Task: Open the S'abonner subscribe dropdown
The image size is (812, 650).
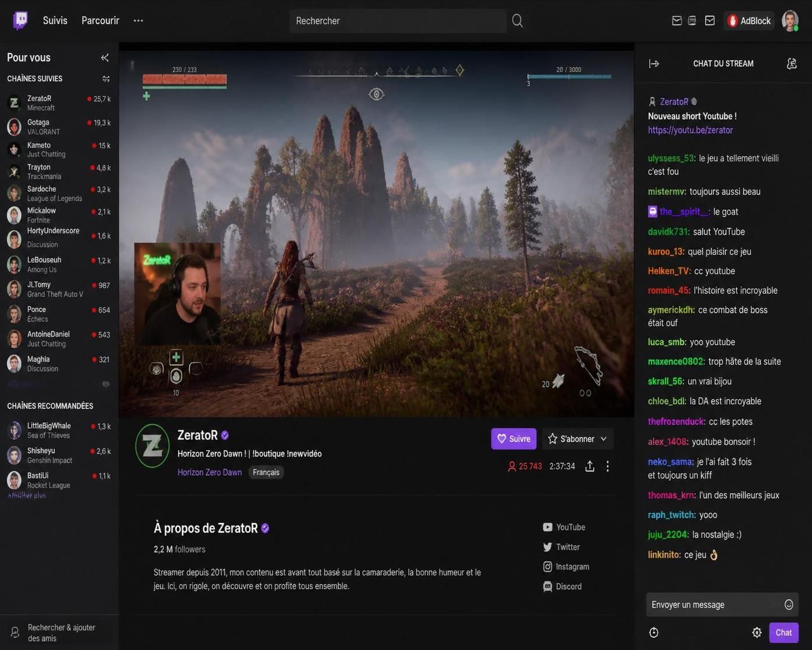Action: (577, 439)
